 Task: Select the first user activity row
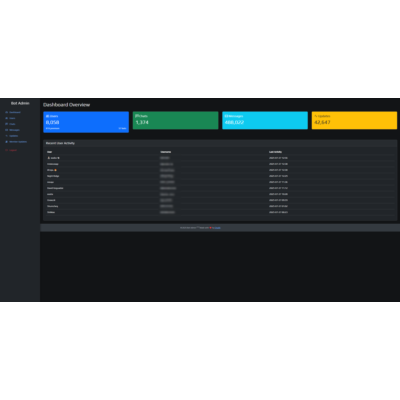220,158
